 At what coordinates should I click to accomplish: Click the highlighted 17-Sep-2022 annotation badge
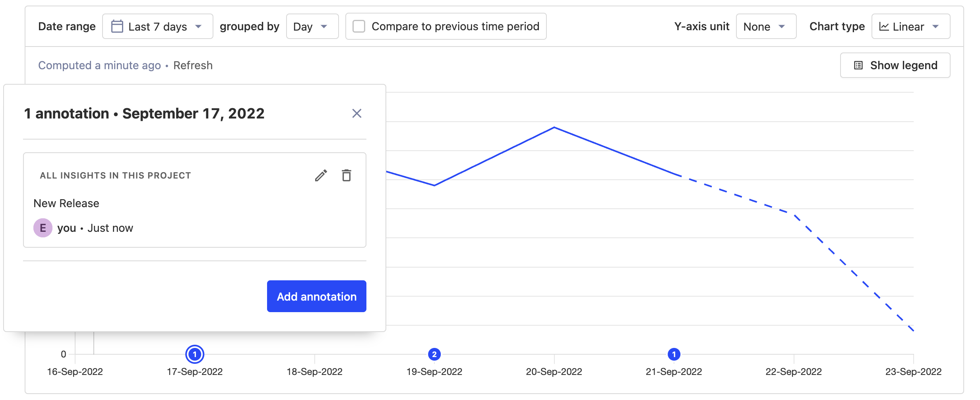195,354
